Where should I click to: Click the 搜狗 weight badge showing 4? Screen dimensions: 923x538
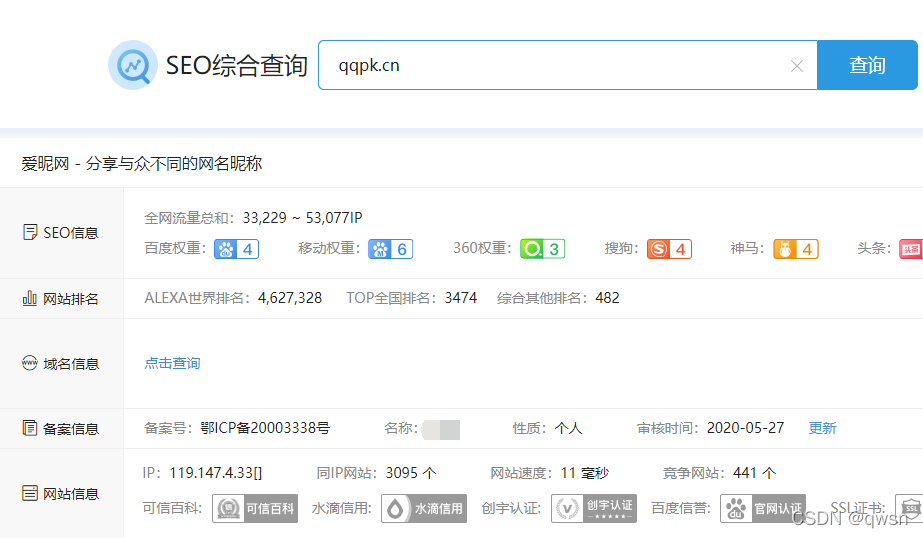point(669,249)
